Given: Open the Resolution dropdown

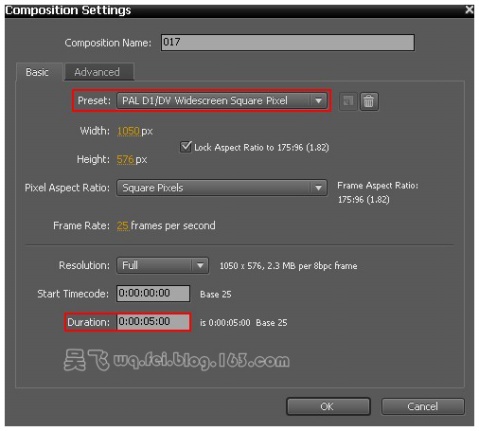Looking at the screenshot, I should click(x=163, y=265).
